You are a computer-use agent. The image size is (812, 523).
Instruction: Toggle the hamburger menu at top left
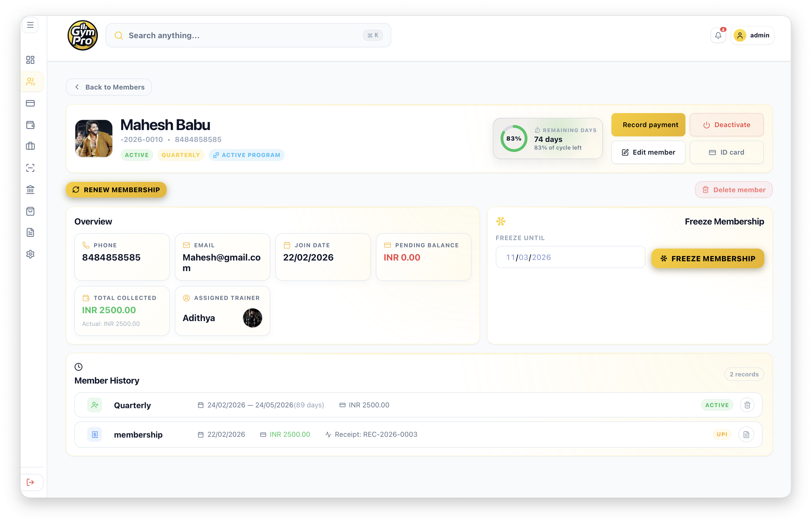click(30, 25)
